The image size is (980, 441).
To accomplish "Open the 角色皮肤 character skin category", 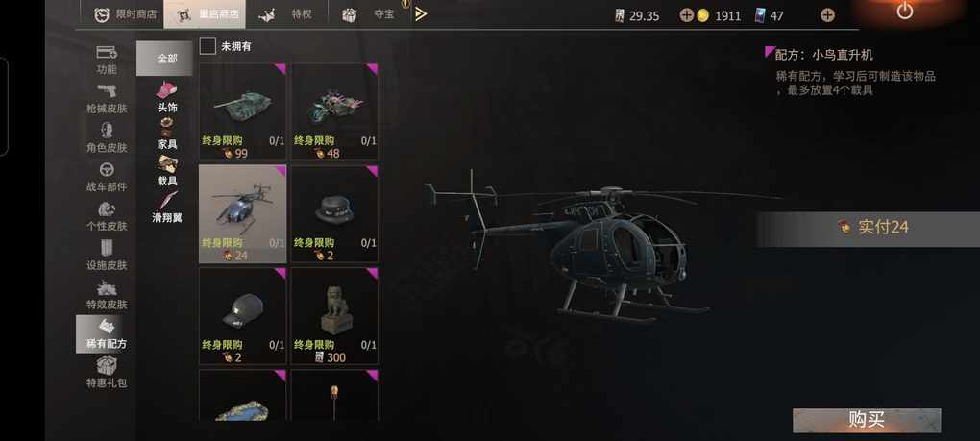I will [107, 138].
